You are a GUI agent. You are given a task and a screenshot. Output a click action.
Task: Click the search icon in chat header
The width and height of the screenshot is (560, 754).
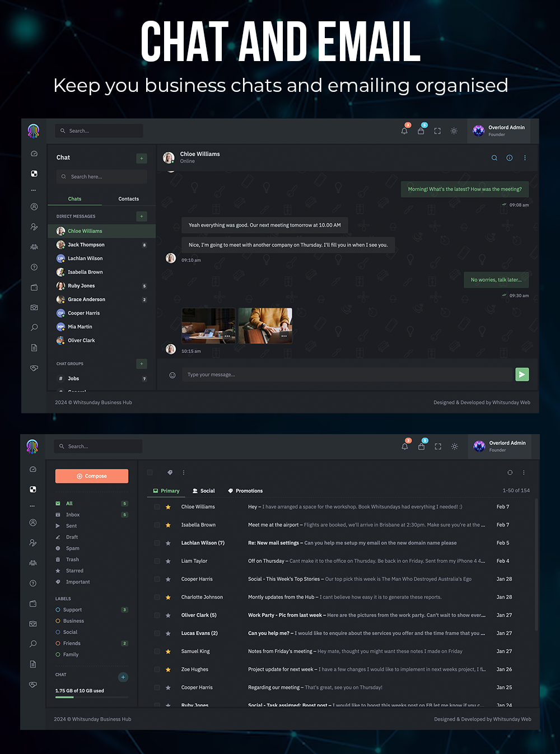494,158
